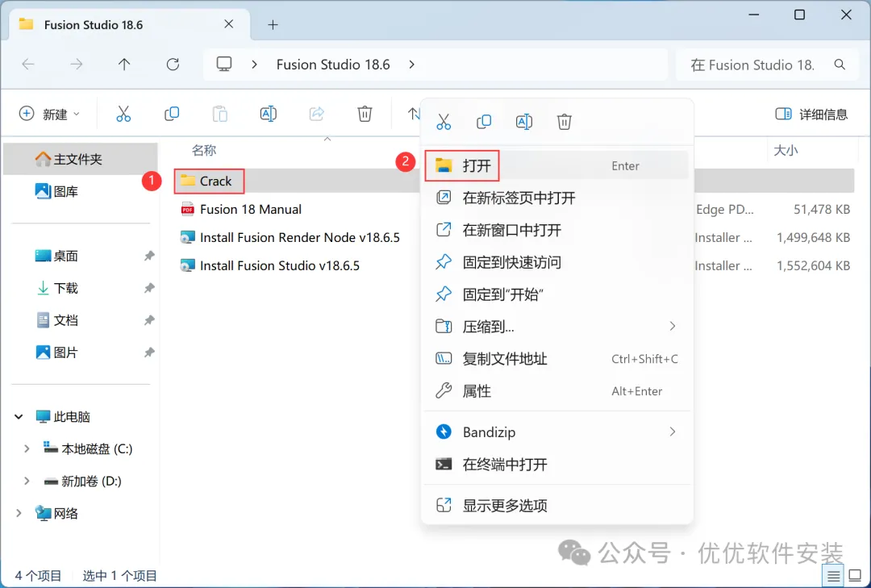Screen dimensions: 871x588
Task: Click the 51,478 KB size cell
Action: (822, 209)
